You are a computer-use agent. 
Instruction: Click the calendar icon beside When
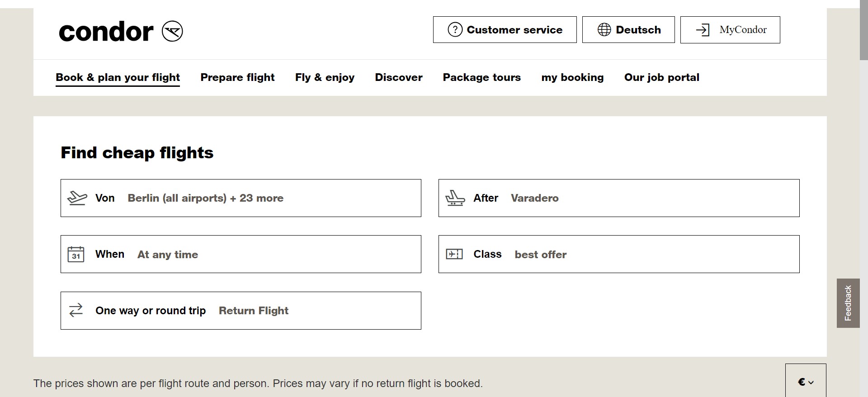pyautogui.click(x=76, y=254)
